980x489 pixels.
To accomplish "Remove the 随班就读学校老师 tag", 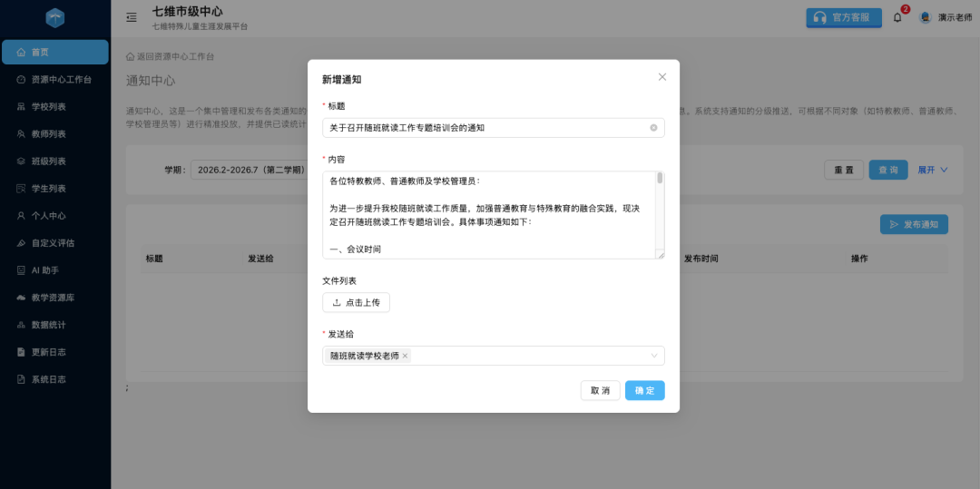I will pyautogui.click(x=405, y=356).
